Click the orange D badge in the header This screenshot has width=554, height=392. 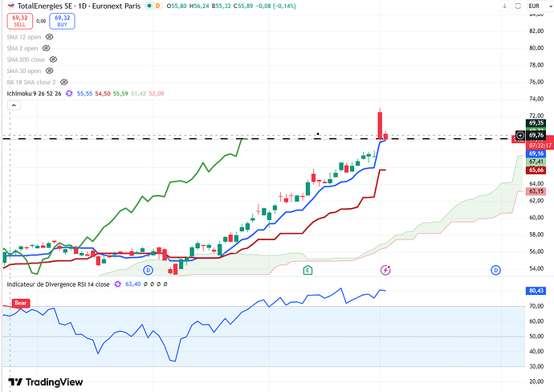coord(157,6)
